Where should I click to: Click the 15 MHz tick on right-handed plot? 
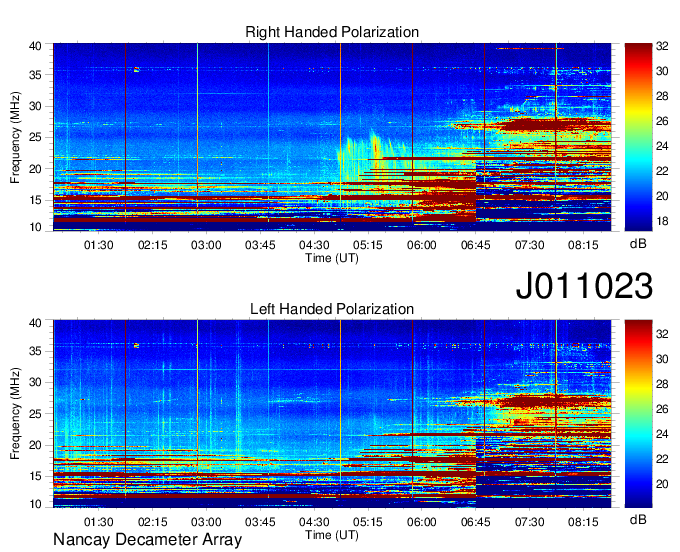tap(35, 200)
